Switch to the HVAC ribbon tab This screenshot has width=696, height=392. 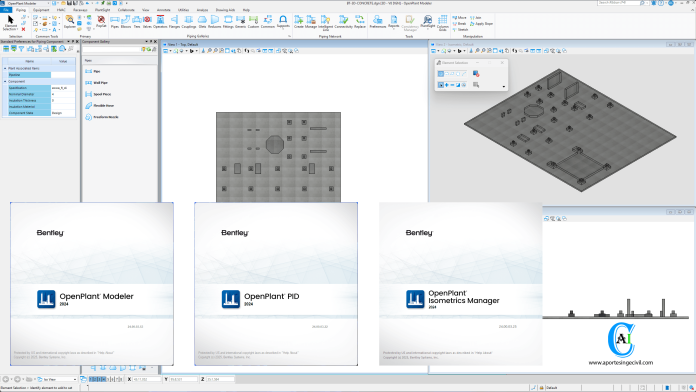pos(61,10)
